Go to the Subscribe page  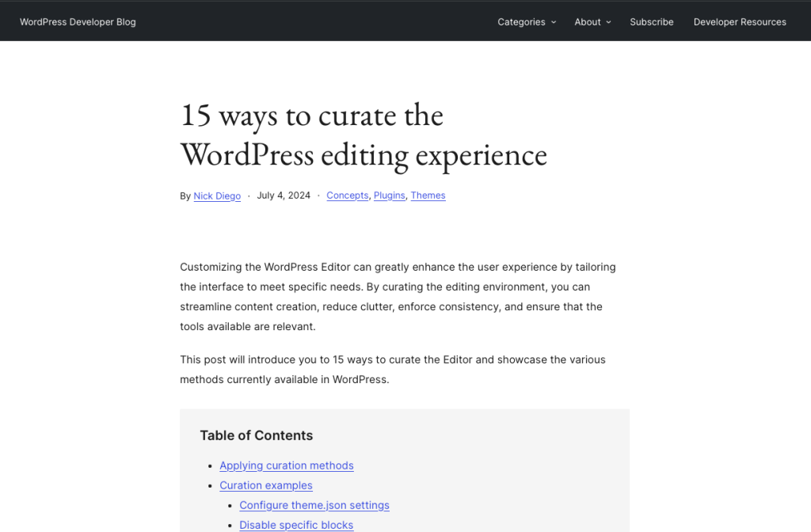(x=651, y=22)
